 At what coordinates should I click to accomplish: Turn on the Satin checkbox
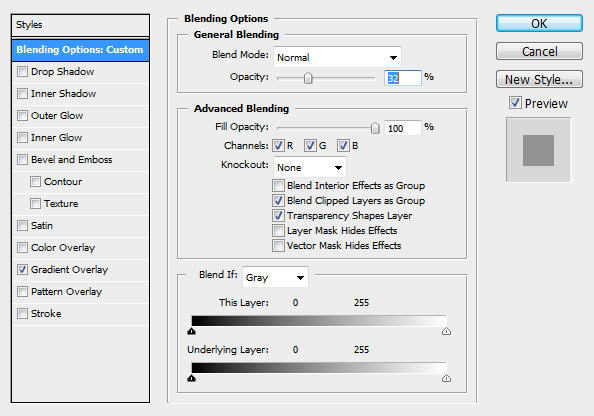point(22,225)
